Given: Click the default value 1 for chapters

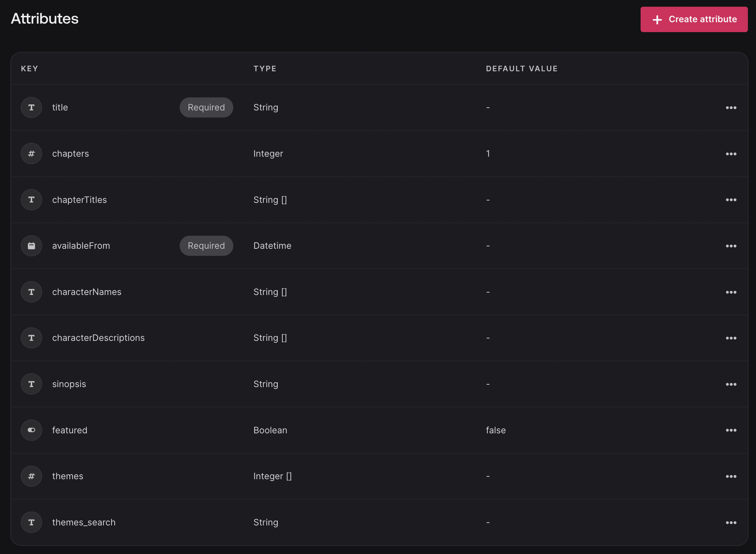Looking at the screenshot, I should pyautogui.click(x=488, y=153).
